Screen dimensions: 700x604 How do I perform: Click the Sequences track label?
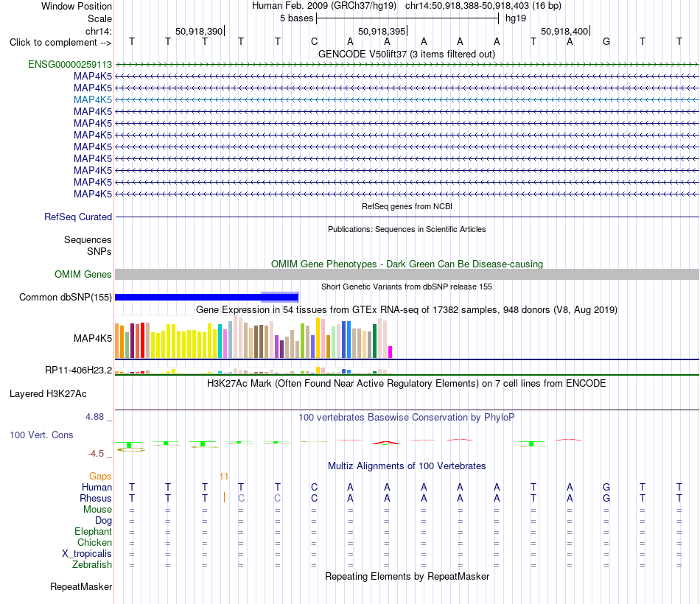88,239
